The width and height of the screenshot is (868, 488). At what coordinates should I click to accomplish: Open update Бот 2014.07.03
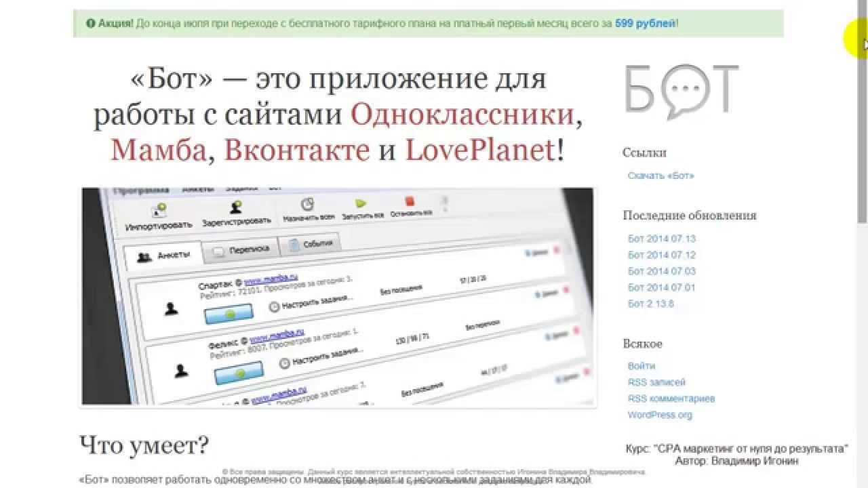(x=661, y=271)
